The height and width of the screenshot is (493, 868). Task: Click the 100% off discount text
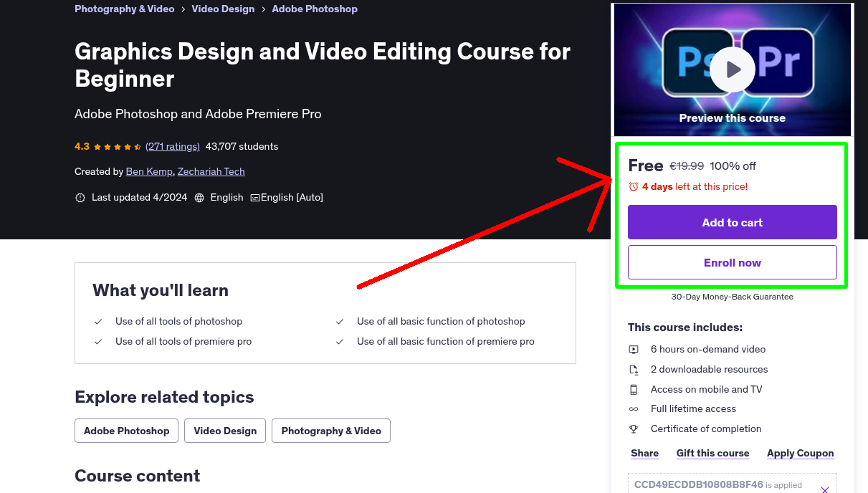tap(733, 166)
